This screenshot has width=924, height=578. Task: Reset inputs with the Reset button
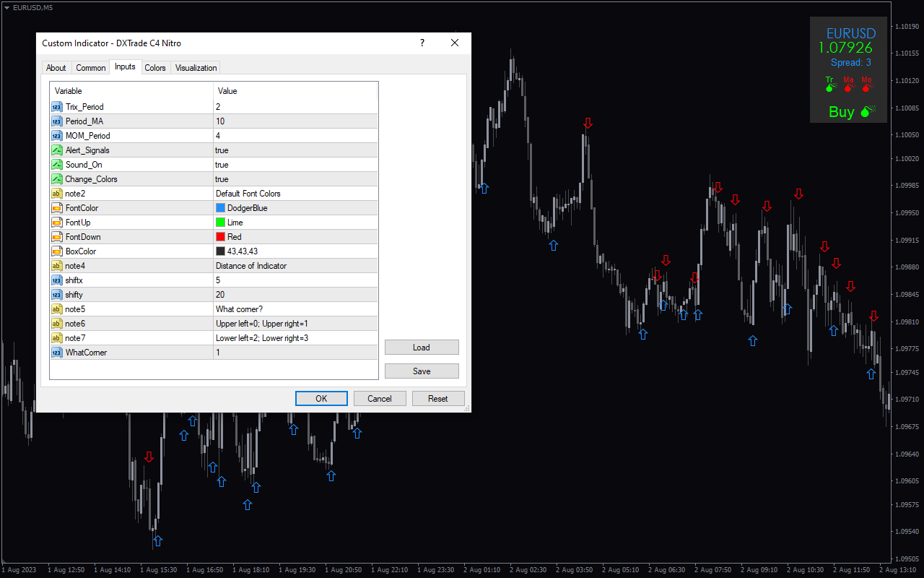click(x=438, y=399)
